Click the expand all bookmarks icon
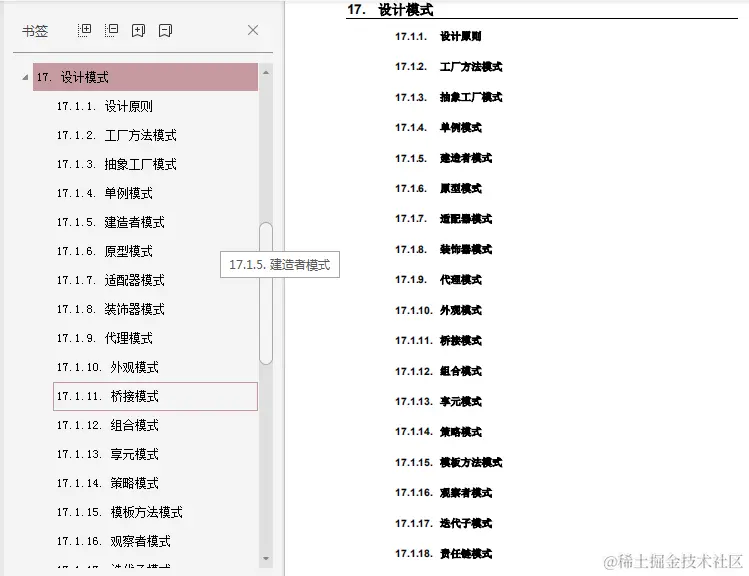This screenshot has height=576, width=749. (85, 31)
